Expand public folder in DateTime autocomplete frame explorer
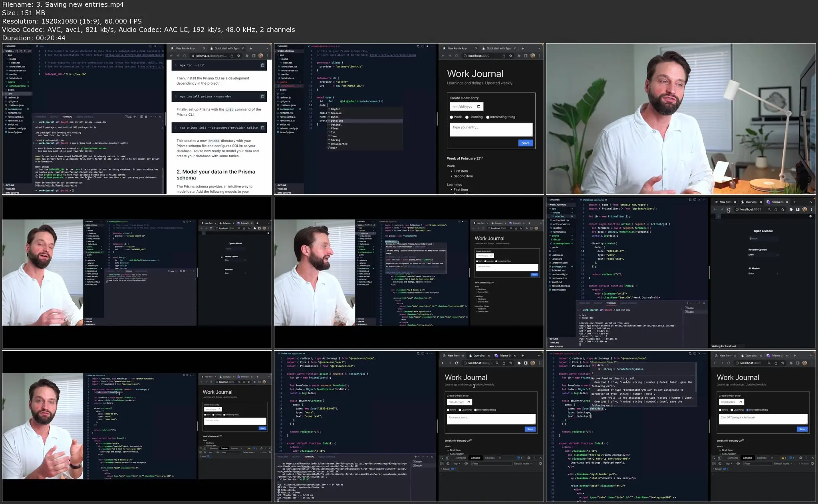The width and height of the screenshot is (818, 504). [x=283, y=90]
